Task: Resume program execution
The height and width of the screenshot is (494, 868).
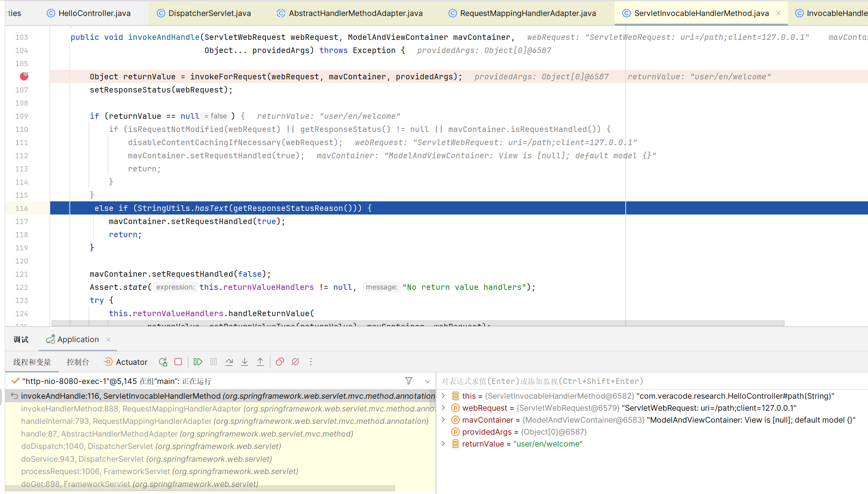Action: click(198, 362)
